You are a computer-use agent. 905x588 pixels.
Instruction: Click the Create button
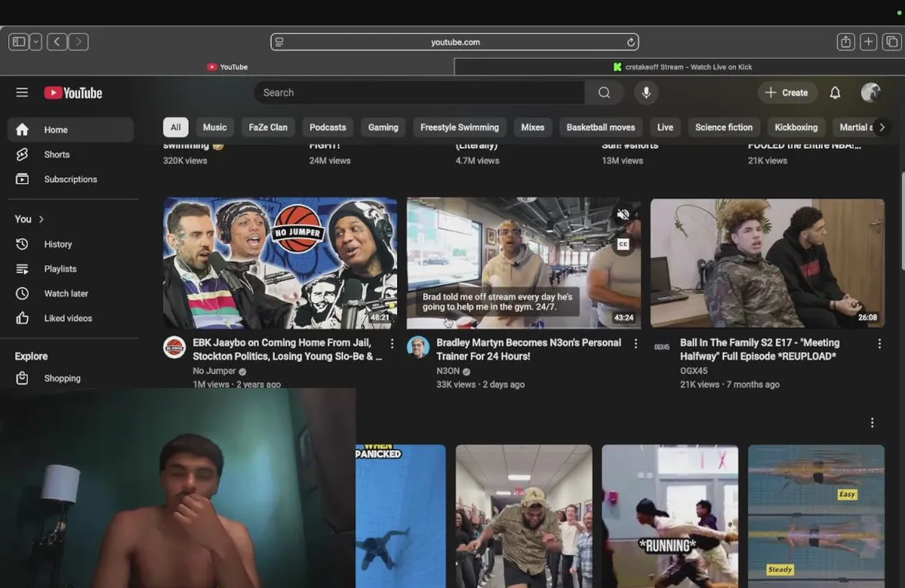787,92
